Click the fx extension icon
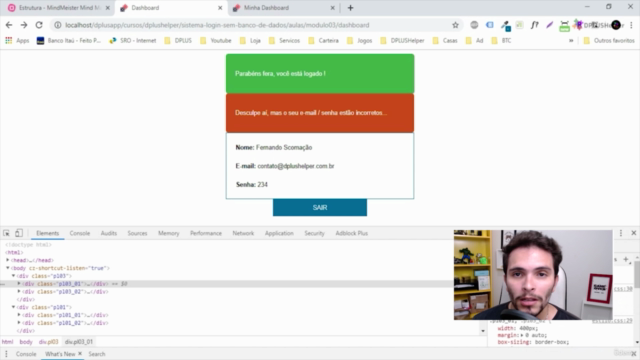This screenshot has height=360, width=640. point(534,25)
